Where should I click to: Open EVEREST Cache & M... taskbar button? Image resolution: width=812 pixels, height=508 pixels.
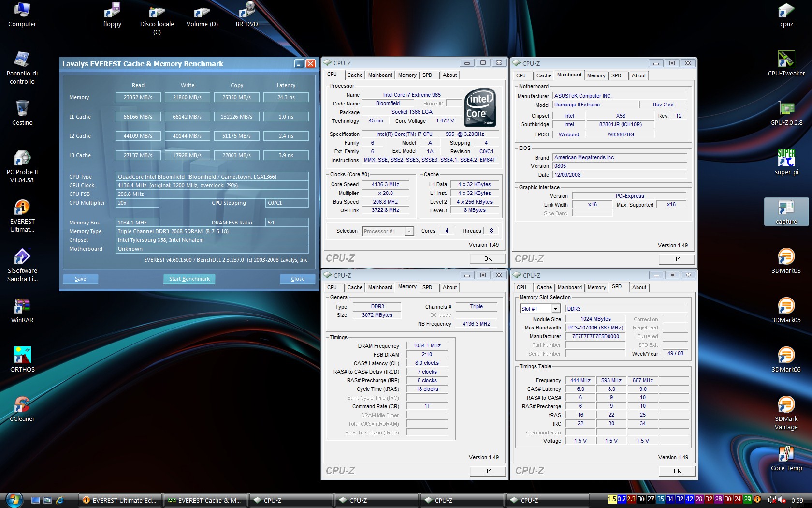coord(206,500)
